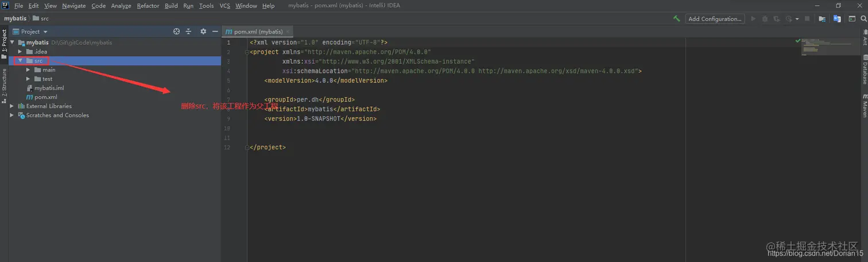The height and width of the screenshot is (262, 868).
Task: Click line number 12 in the gutter
Action: [227, 148]
